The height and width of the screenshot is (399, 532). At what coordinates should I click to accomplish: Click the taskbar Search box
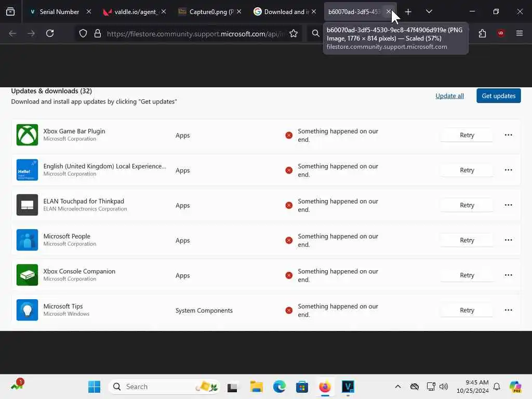pos(164,387)
